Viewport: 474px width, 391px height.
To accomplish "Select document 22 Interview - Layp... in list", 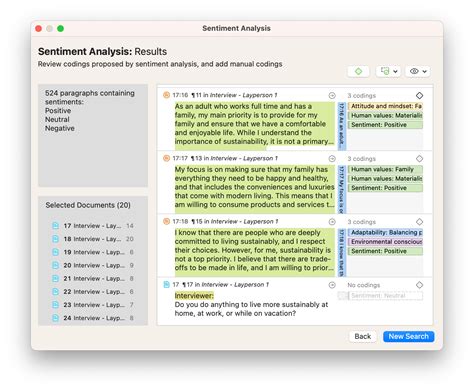I will click(93, 292).
